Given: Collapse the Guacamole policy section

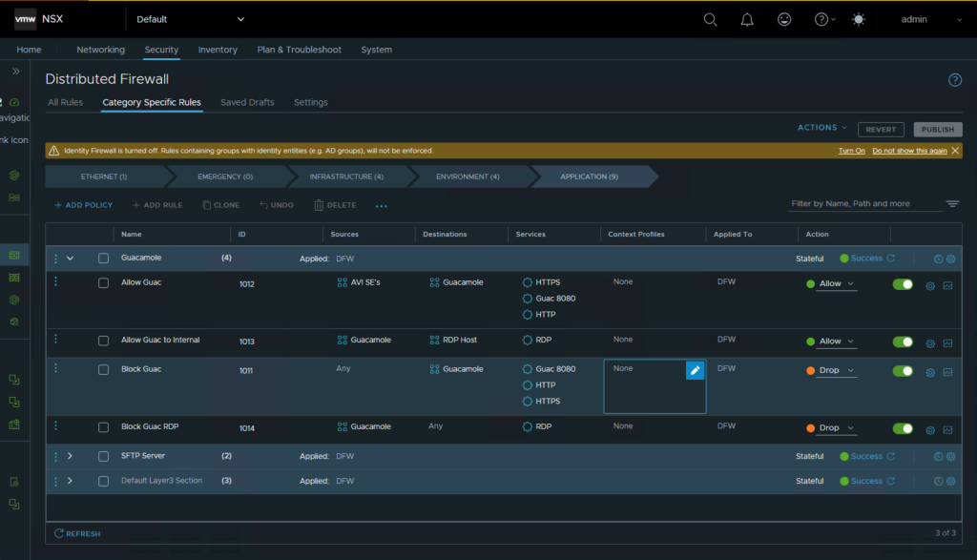Looking at the screenshot, I should (x=70, y=259).
